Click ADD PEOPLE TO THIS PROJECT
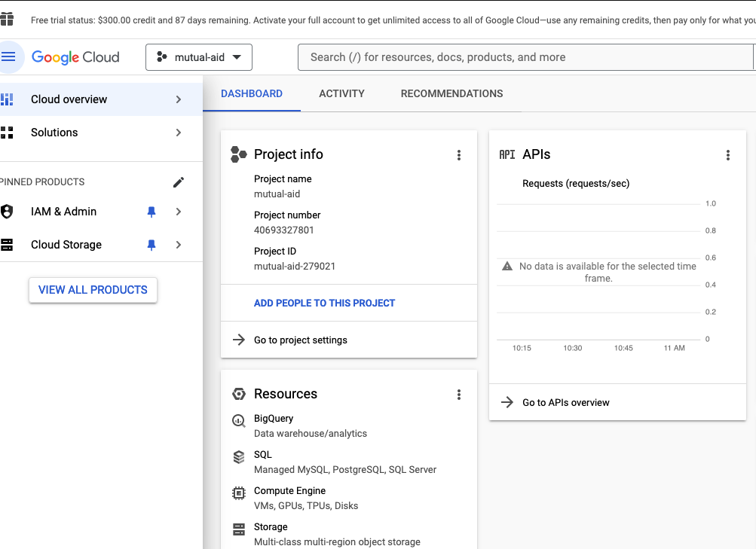This screenshot has height=549, width=756. (x=324, y=303)
